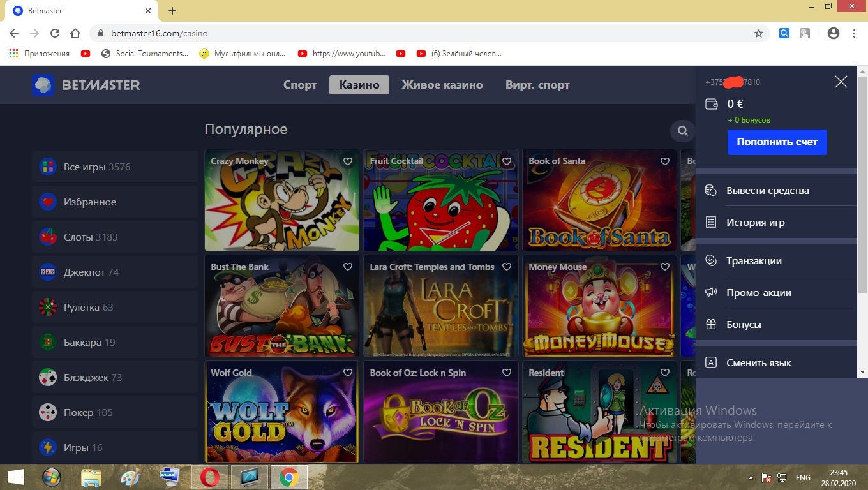
Task: Favorite the Bust The Bank heart
Action: coord(348,267)
